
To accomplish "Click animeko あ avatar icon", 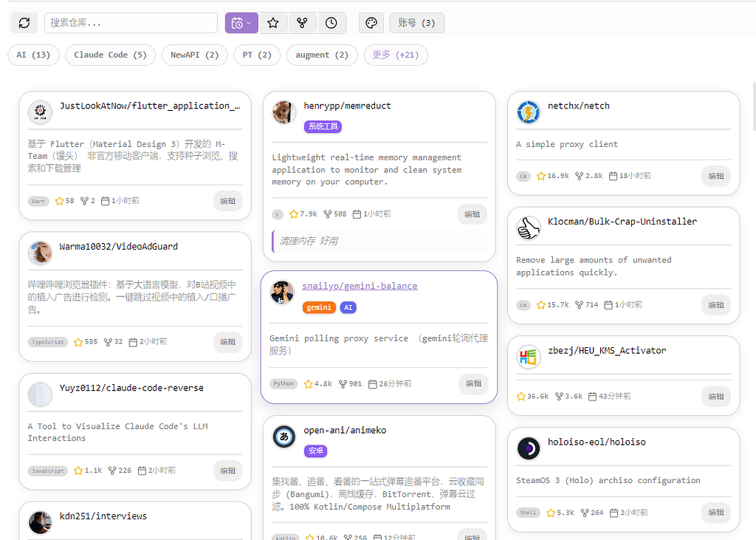I will click(284, 437).
